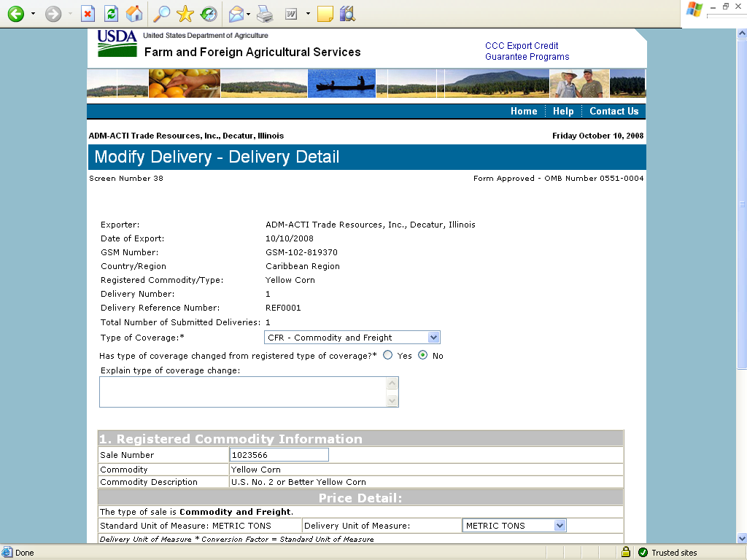This screenshot has width=747, height=560.
Task: Go back with the green Back arrow
Action: pos(16,14)
